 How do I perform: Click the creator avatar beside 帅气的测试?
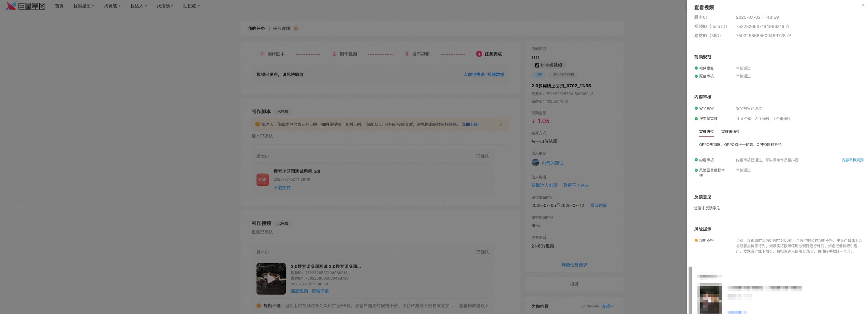535,163
